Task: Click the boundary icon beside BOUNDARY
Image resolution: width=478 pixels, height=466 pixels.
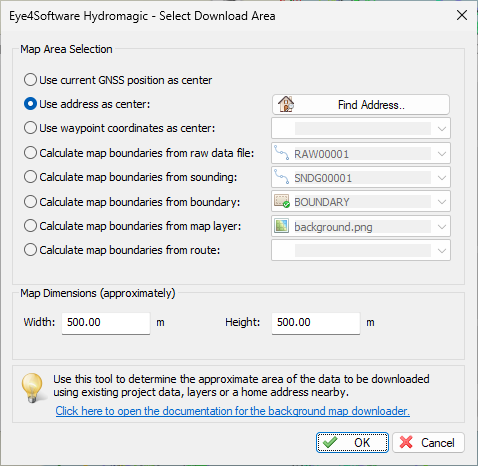Action: click(282, 201)
